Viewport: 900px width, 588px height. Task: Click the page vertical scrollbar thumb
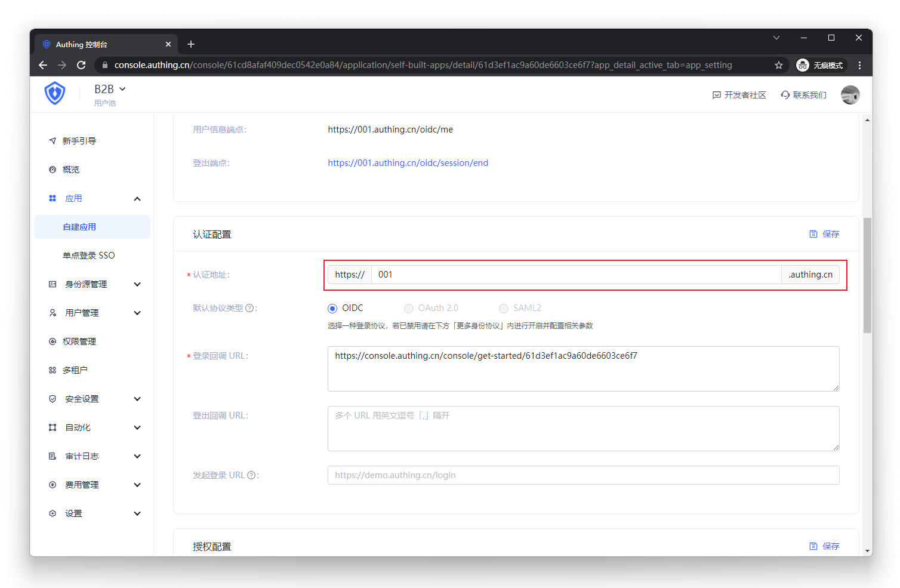tap(867, 275)
